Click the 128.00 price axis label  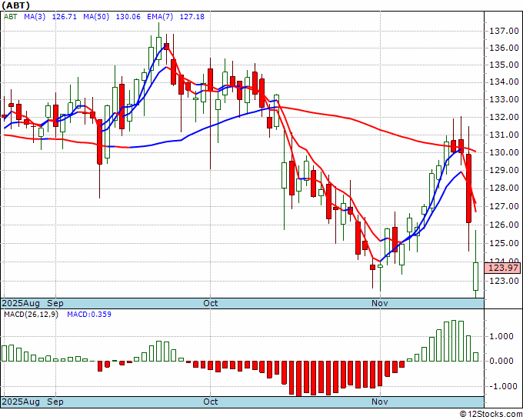[x=504, y=188]
